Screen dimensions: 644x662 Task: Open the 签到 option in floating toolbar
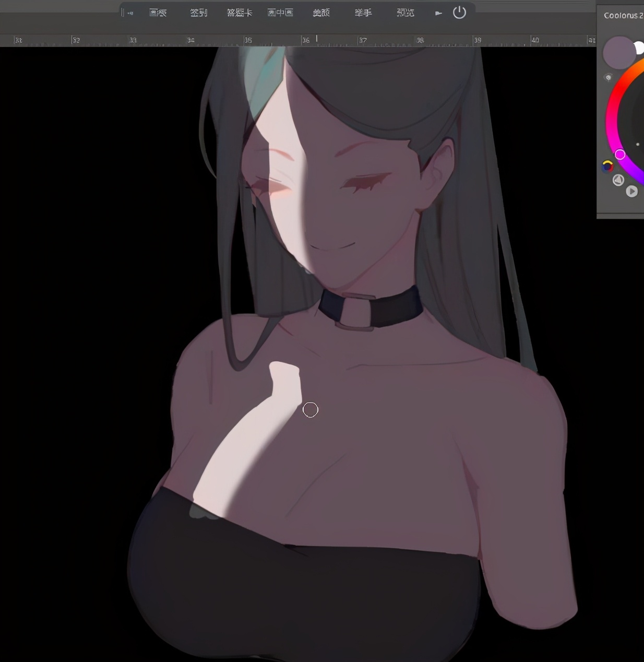coord(198,13)
